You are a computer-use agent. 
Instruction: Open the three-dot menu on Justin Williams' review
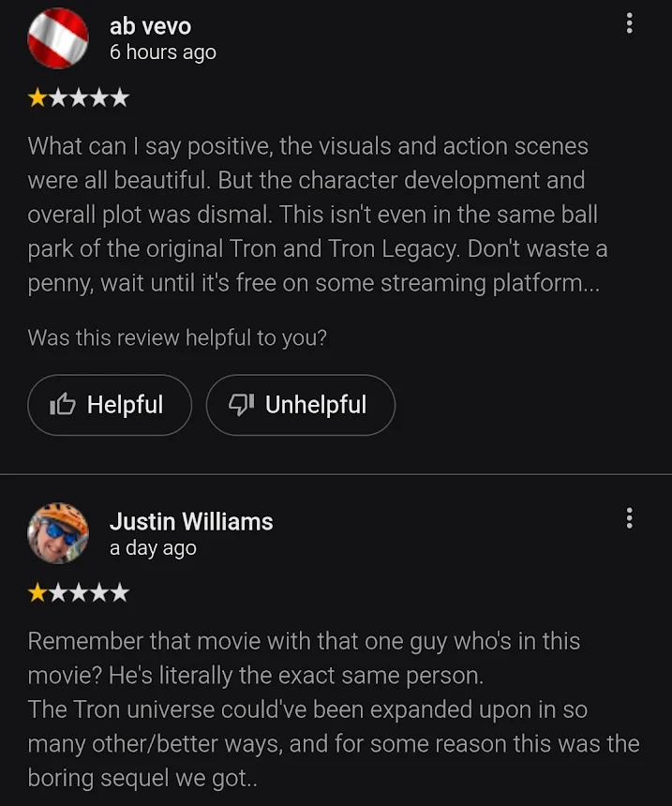coord(629,518)
